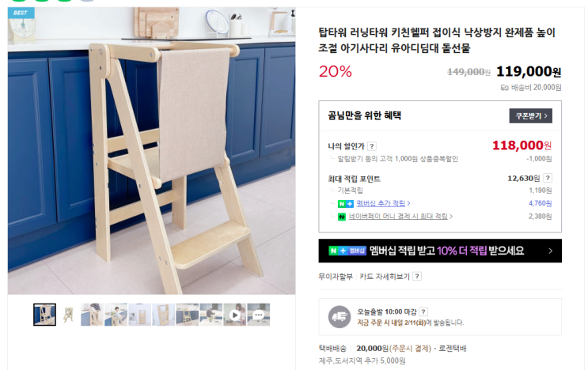Click the help icon after 카드 자세히보기
Viewport: 588px width, 370px height.
click(416, 277)
